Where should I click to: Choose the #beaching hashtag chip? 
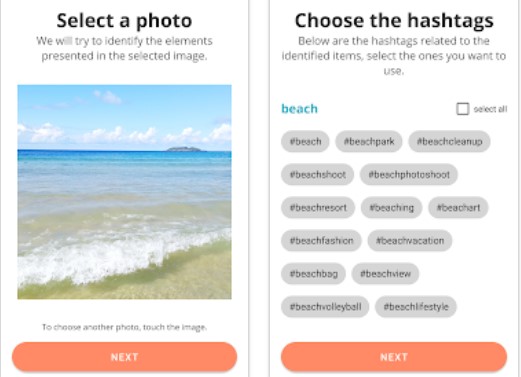pyautogui.click(x=391, y=207)
